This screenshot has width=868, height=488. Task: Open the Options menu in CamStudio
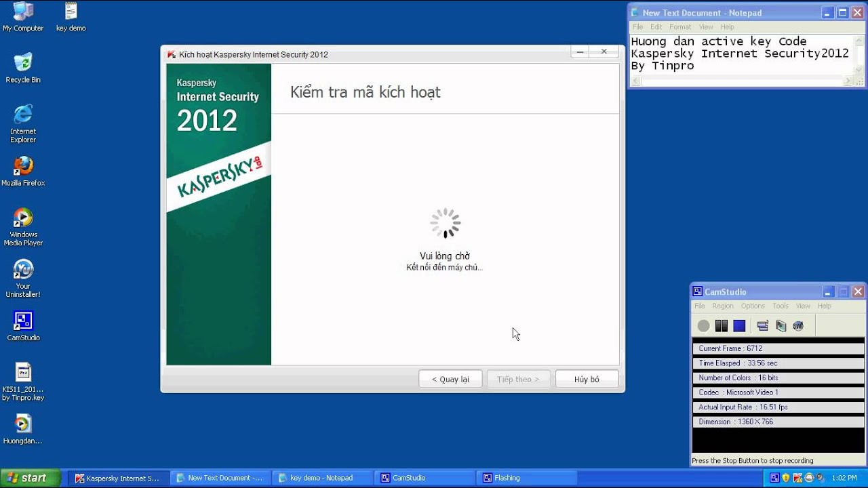753,306
